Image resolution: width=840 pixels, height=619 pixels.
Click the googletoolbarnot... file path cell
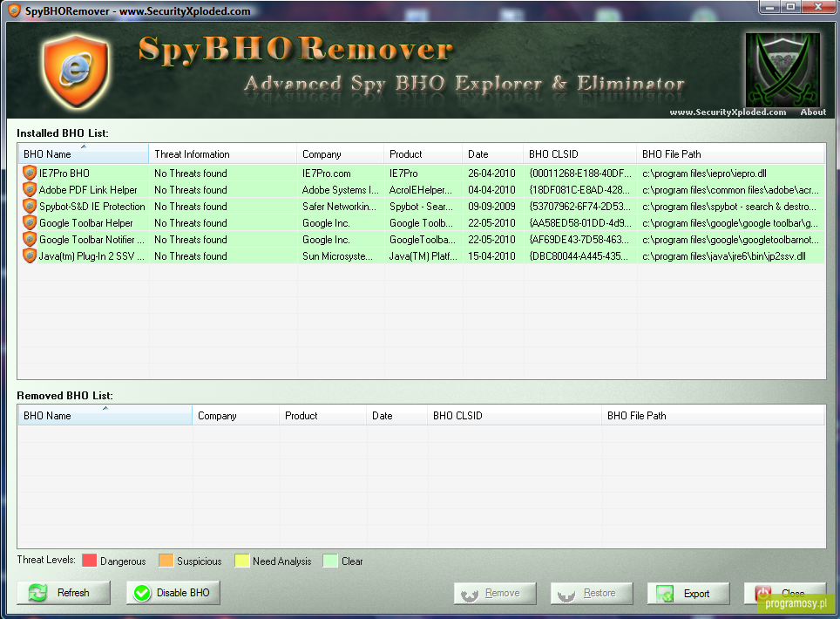click(x=731, y=240)
